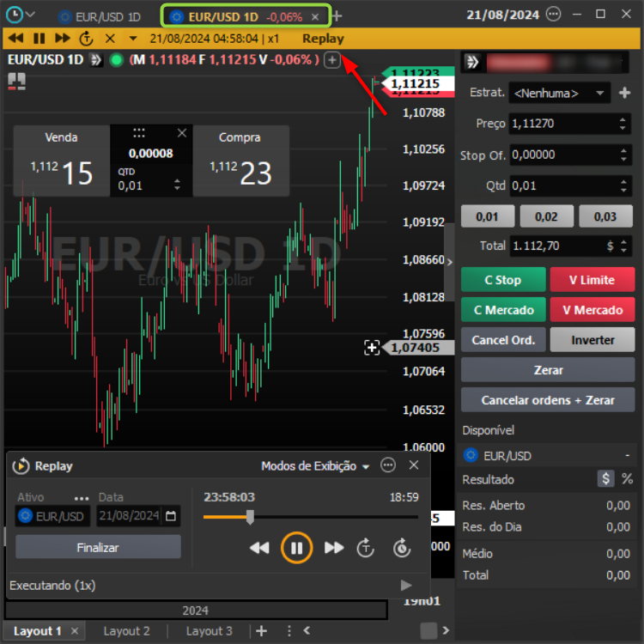644x644 pixels.
Task: Open calendar picker next to Data field
Action: click(x=172, y=516)
